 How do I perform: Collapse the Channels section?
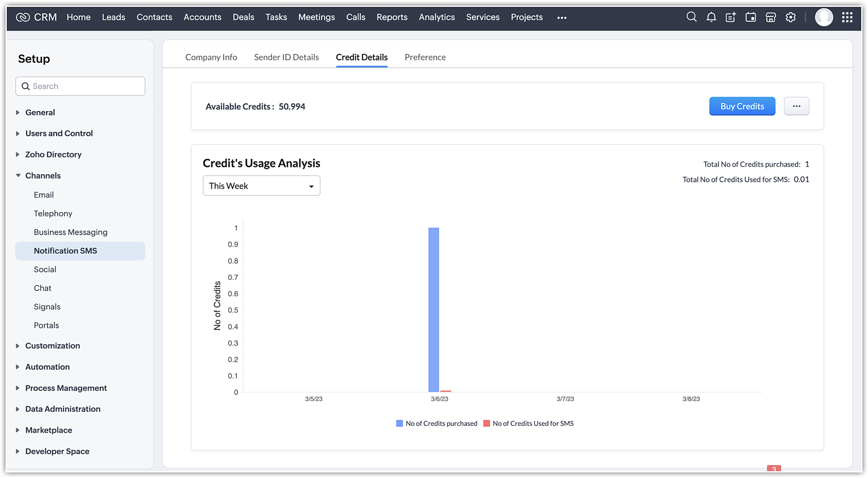point(43,176)
